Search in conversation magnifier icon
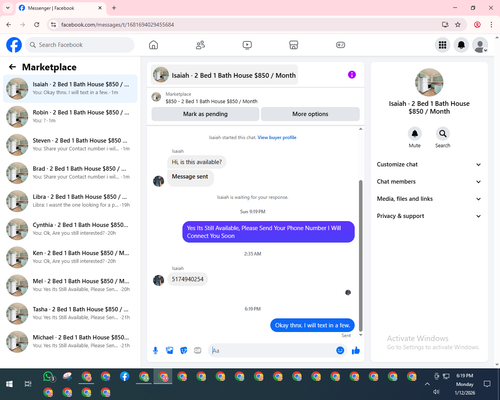Screen dimensions: 500x400 tap(442, 134)
